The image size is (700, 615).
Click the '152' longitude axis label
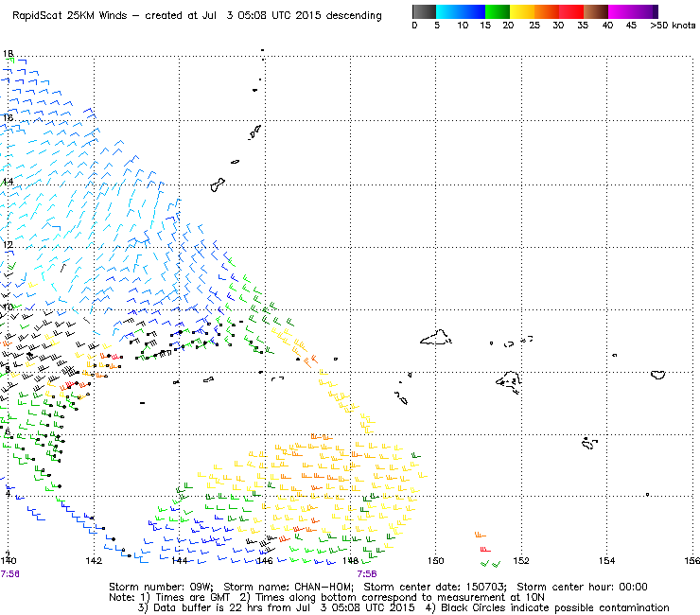pyautogui.click(x=521, y=560)
